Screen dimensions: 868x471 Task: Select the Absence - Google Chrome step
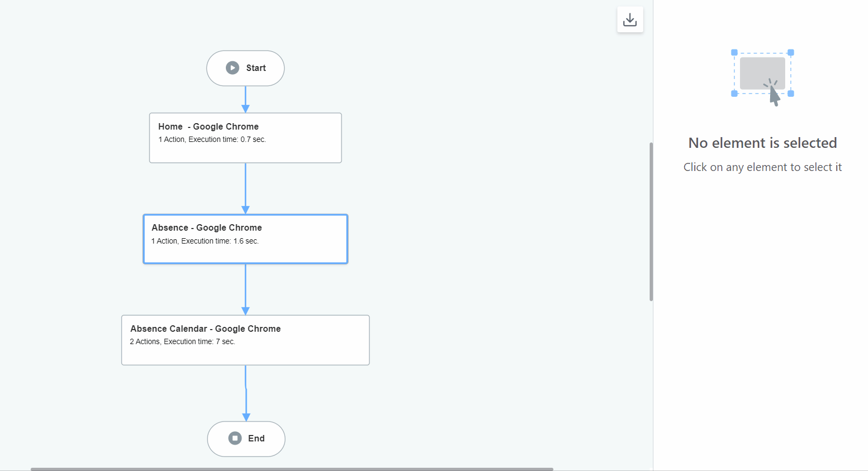pos(245,239)
